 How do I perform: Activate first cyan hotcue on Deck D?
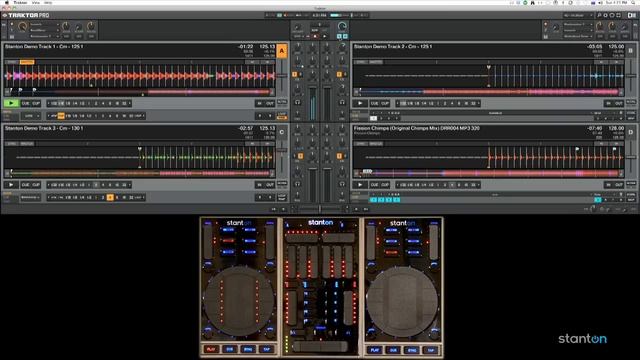(x=373, y=200)
